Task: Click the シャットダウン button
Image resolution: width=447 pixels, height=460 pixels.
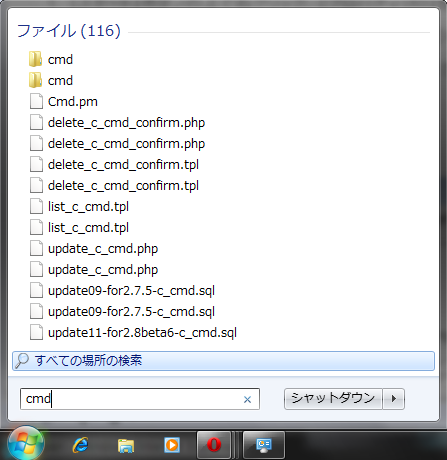Action: point(333,399)
